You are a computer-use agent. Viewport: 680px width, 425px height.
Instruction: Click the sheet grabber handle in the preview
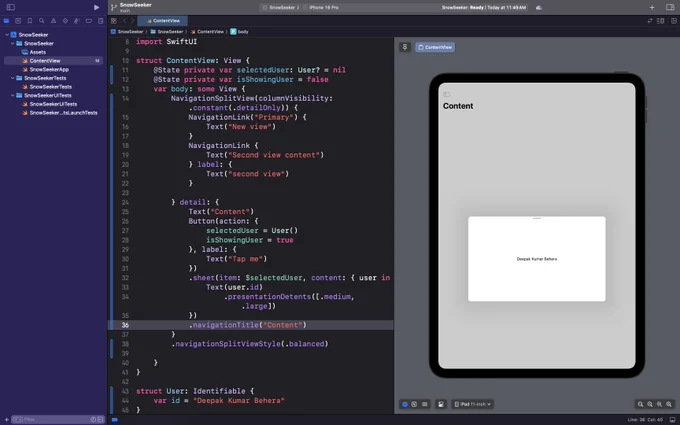537,219
